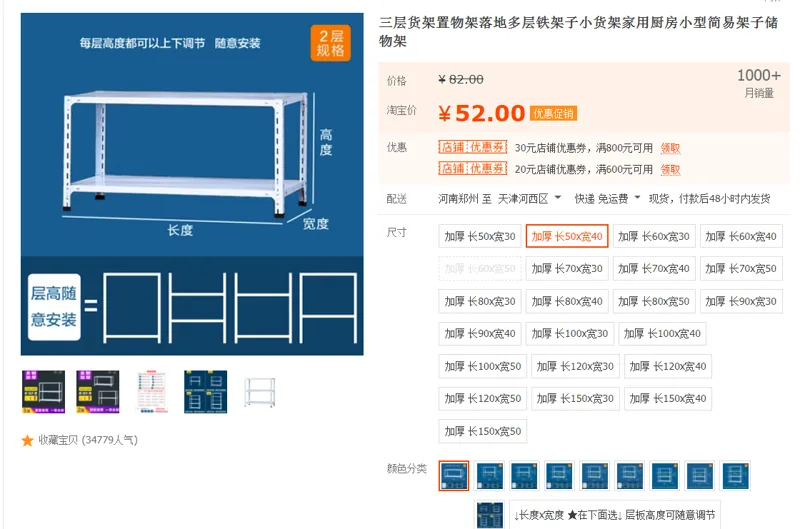This screenshot has height=529, width=800.
Task: Select size 加厚 长80x宽30
Action: click(480, 301)
